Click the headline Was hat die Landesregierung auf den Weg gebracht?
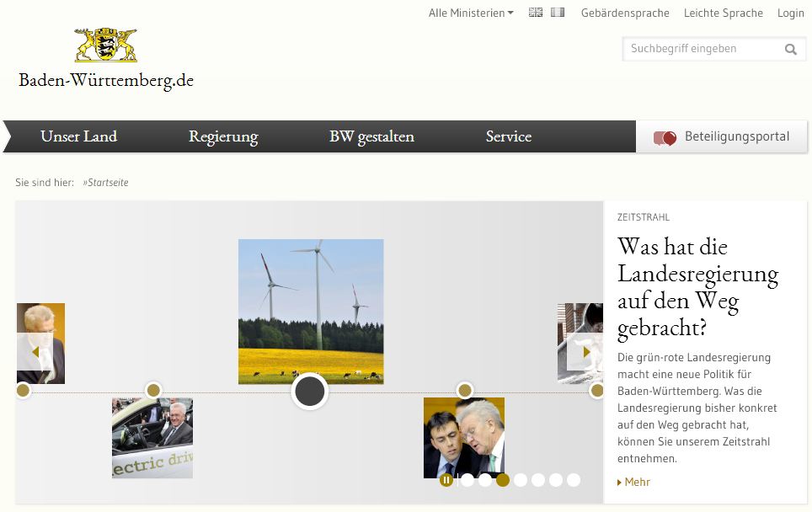The width and height of the screenshot is (812, 512). (x=697, y=287)
